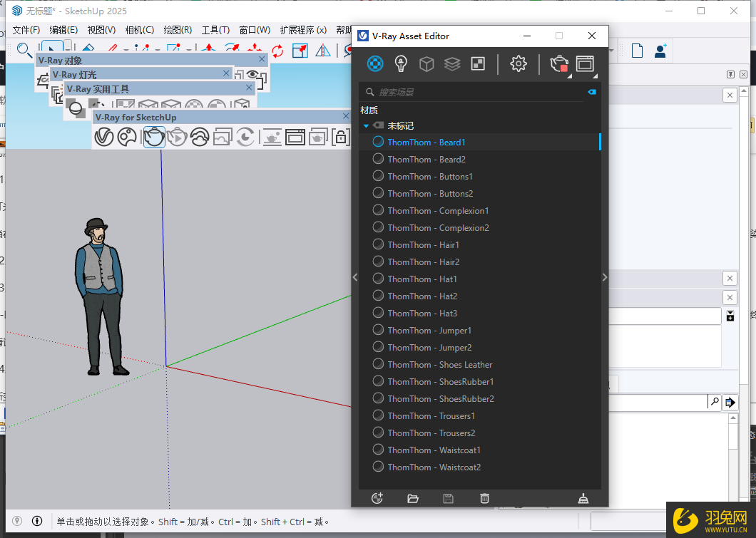Open the V-Ray Asset Editor from V-Ray toolbar
756x538 pixels.
(x=103, y=137)
